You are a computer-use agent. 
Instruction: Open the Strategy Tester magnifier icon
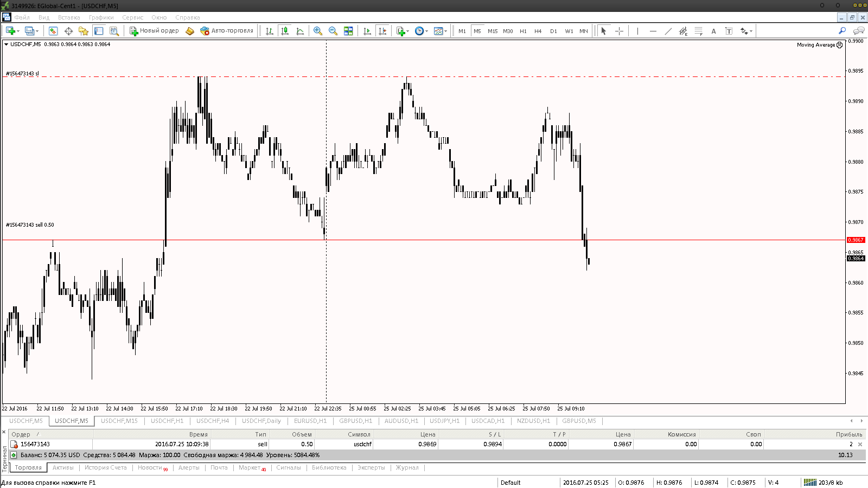(x=114, y=31)
